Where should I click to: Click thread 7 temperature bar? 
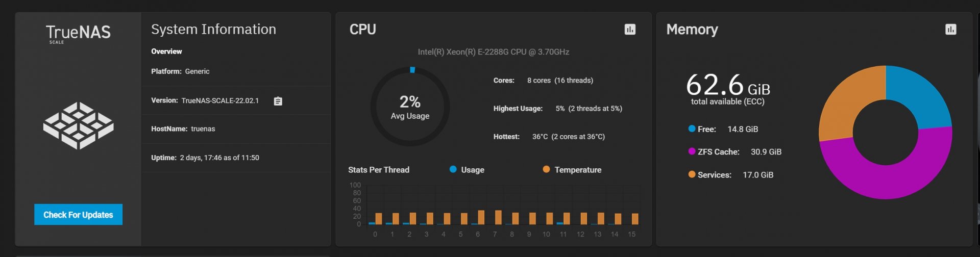[498, 217]
